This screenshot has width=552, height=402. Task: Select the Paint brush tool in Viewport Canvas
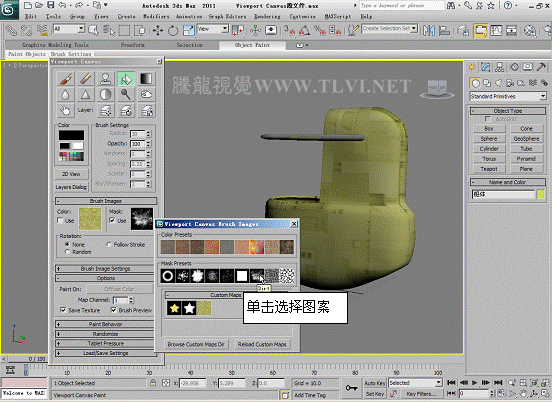pos(65,78)
